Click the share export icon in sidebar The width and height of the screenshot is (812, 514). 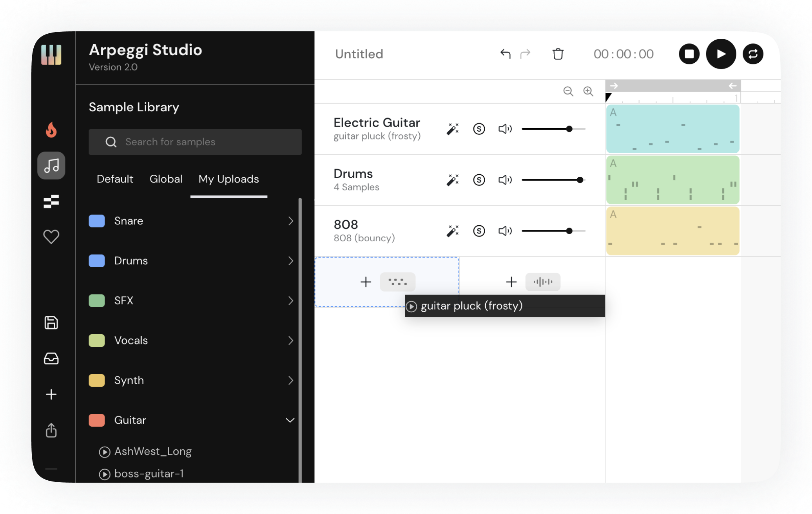click(x=51, y=430)
